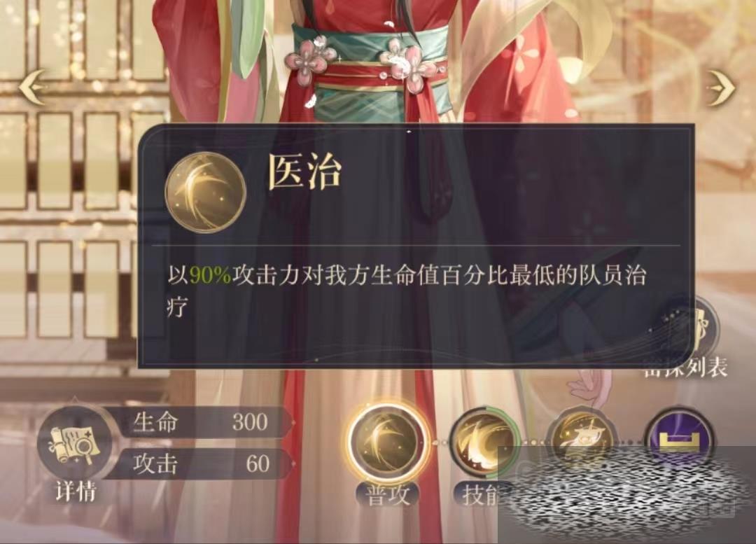Go to next character with right arrow
Screen dimensions: 756x544
tap(721, 88)
